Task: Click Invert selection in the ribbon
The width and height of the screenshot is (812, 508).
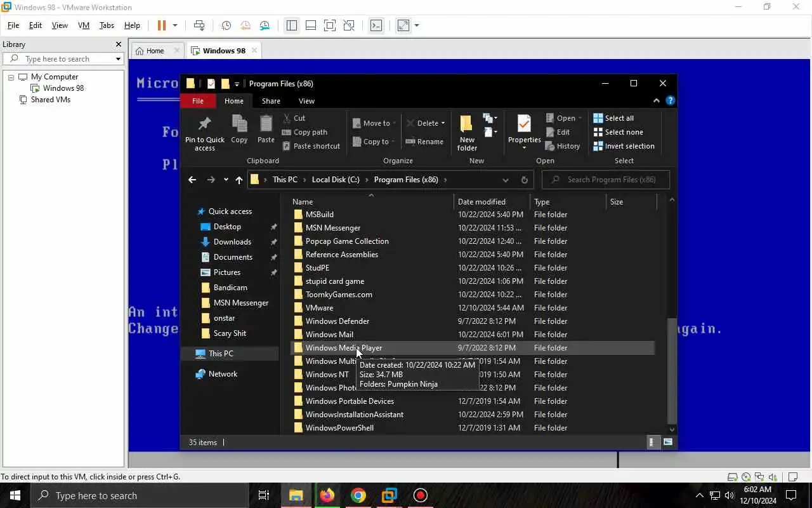Action: pos(624,146)
